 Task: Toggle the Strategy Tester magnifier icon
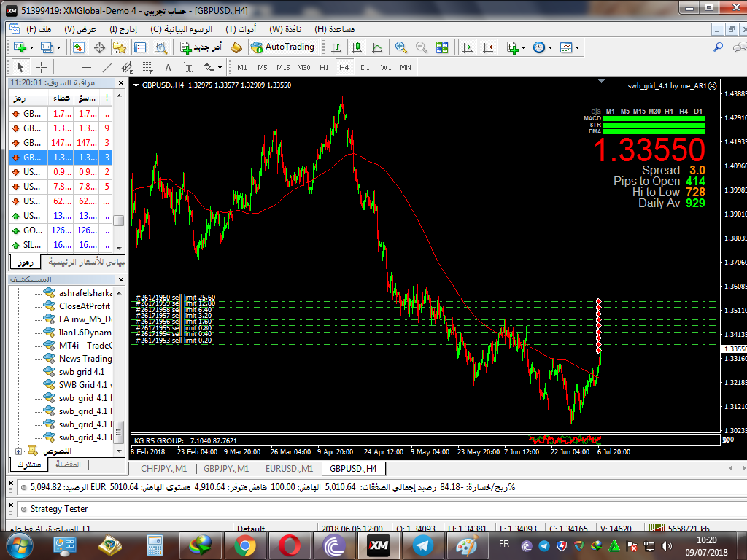click(161, 47)
